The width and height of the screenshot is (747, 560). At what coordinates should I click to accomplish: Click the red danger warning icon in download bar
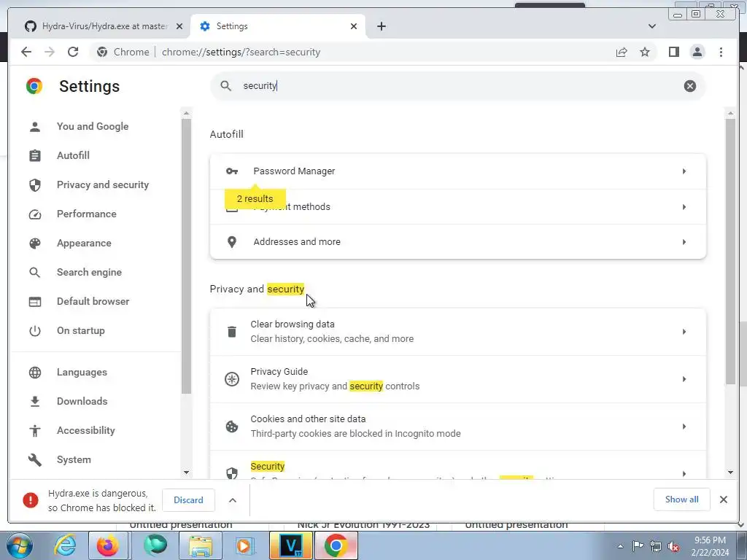31,500
